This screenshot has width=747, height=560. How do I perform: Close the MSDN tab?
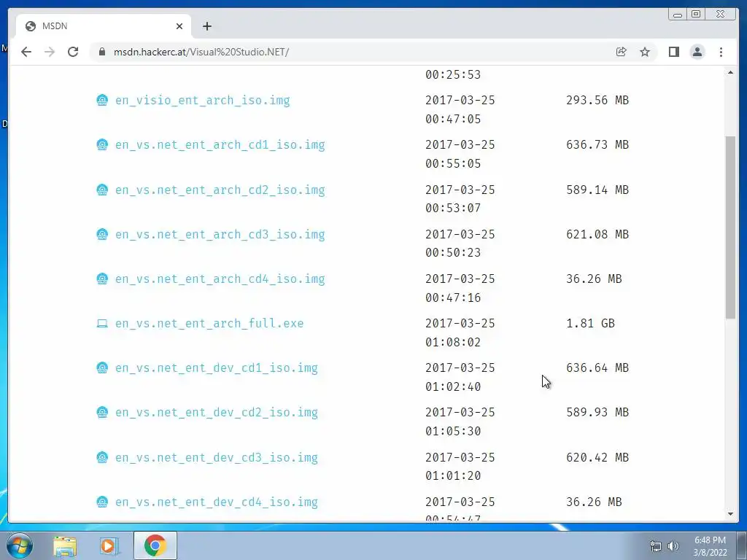(x=179, y=26)
